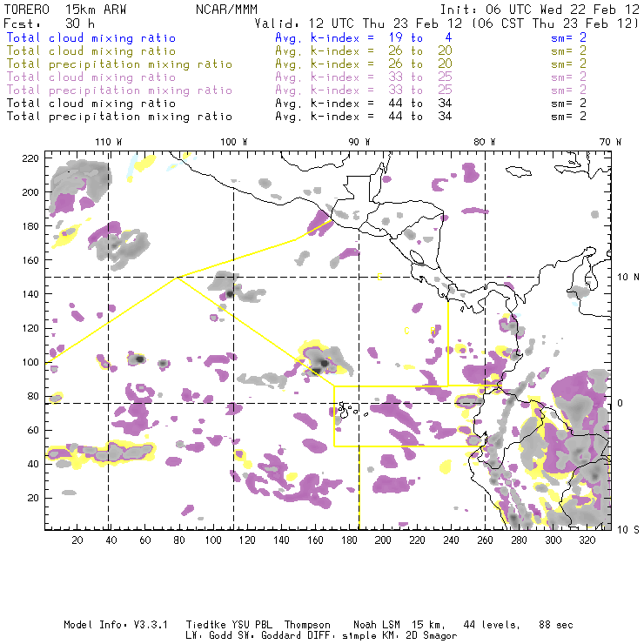Click the blue "Total cloud mixing ratio" legend line
The width and height of the screenshot is (644, 644).
coord(91,38)
